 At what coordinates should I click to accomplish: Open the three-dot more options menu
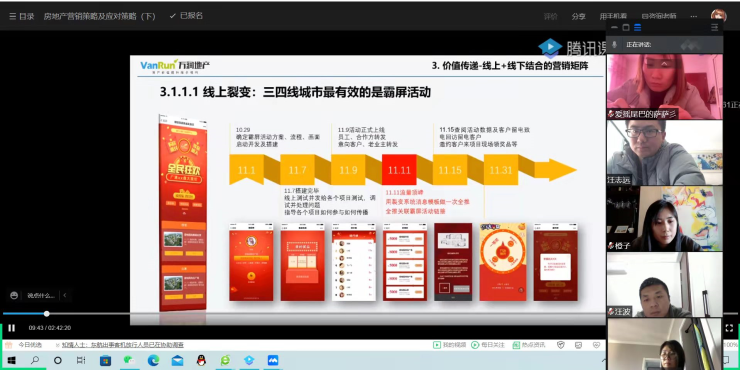[x=693, y=16]
